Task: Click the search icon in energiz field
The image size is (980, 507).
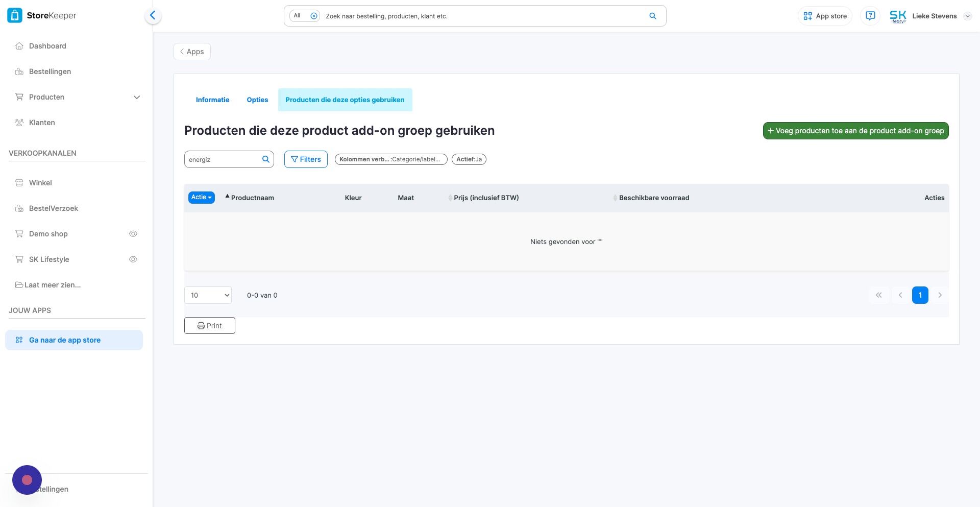Action: [265, 159]
